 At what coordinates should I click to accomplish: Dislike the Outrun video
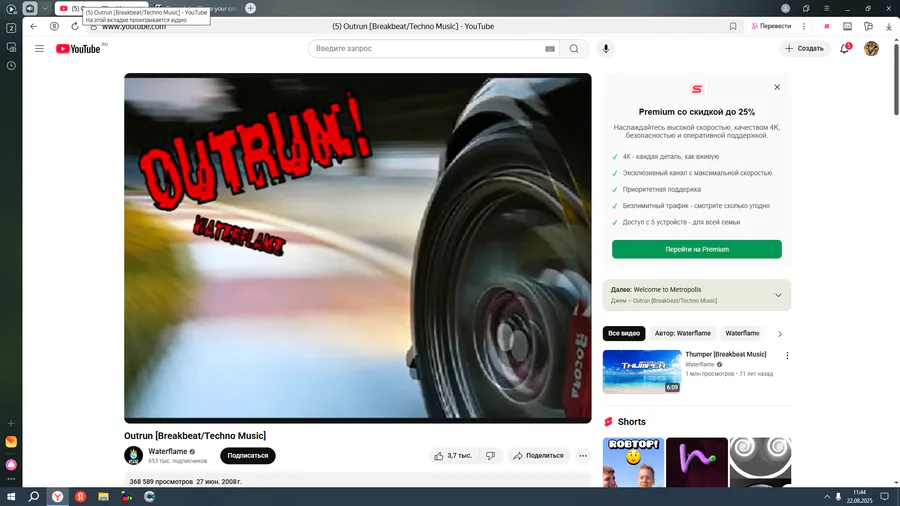(490, 456)
